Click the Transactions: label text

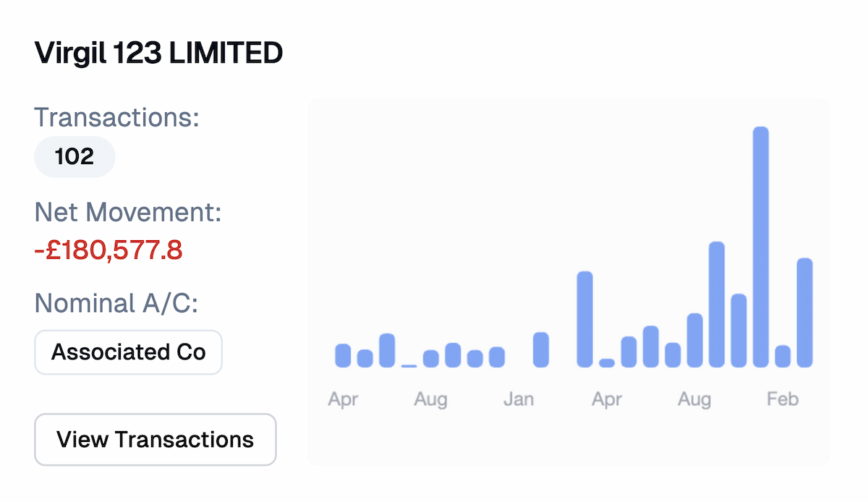pyautogui.click(x=116, y=117)
